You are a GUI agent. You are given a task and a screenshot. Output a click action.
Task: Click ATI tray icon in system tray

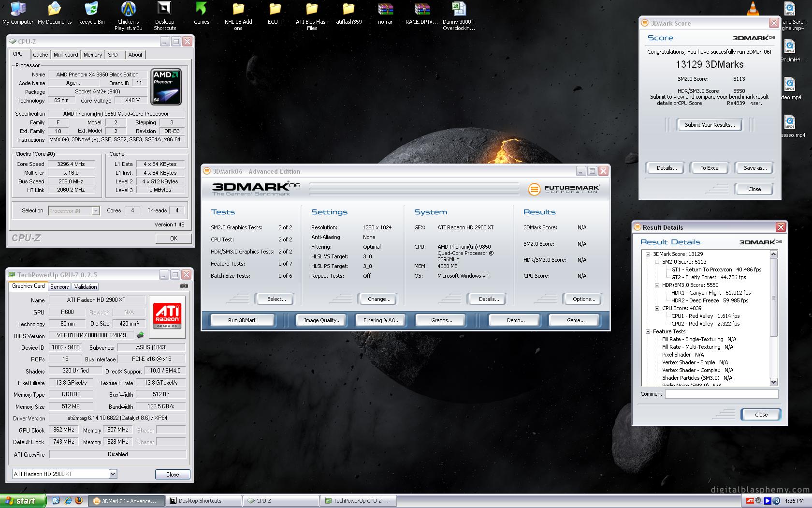(750, 501)
